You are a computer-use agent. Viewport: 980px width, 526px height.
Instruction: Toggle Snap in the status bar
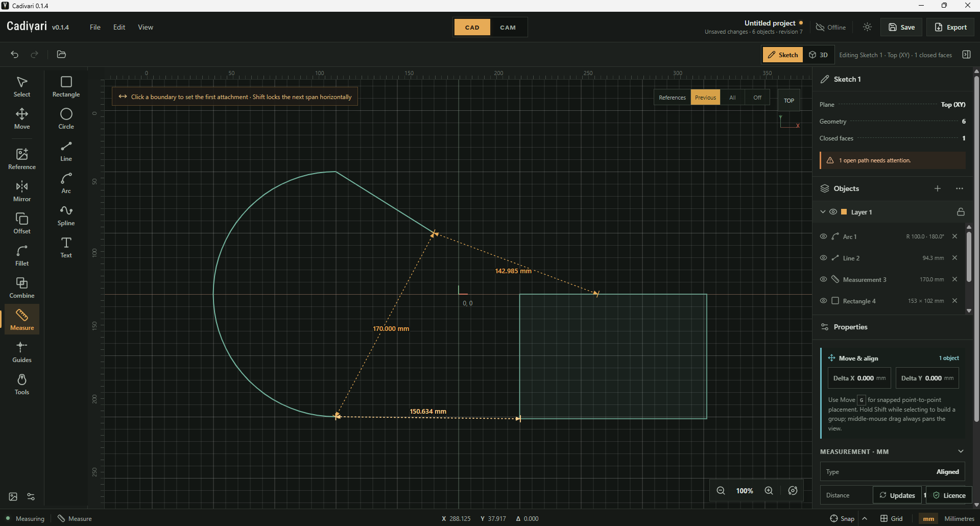click(x=842, y=518)
